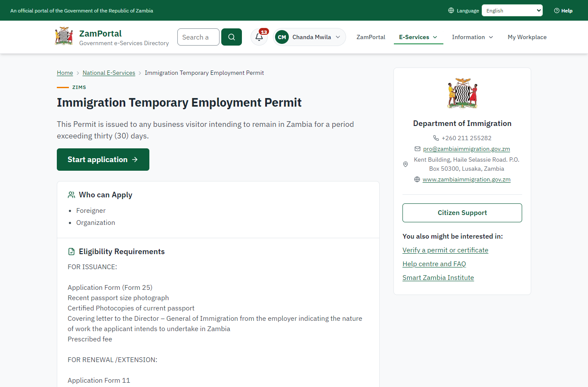Click the Help question mark icon
Image resolution: width=588 pixels, height=387 pixels.
(x=557, y=11)
